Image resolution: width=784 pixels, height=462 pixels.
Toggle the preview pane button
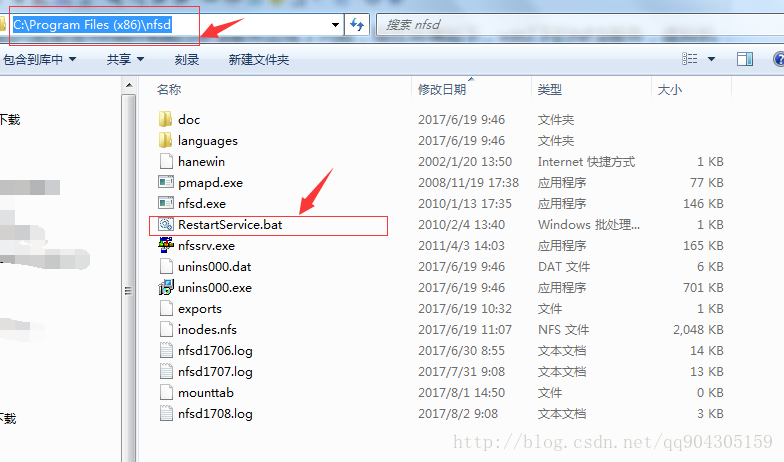[744, 60]
